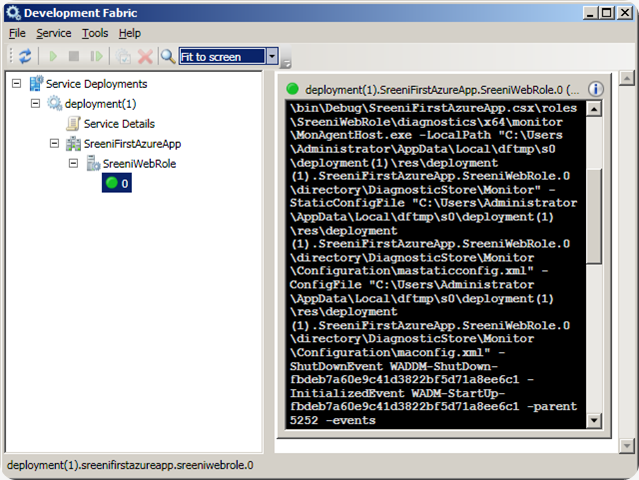Screen dimensions: 639x480
Task: Click the '\MonAgentHost.exe -LocalPath' console line
Action: (426, 135)
